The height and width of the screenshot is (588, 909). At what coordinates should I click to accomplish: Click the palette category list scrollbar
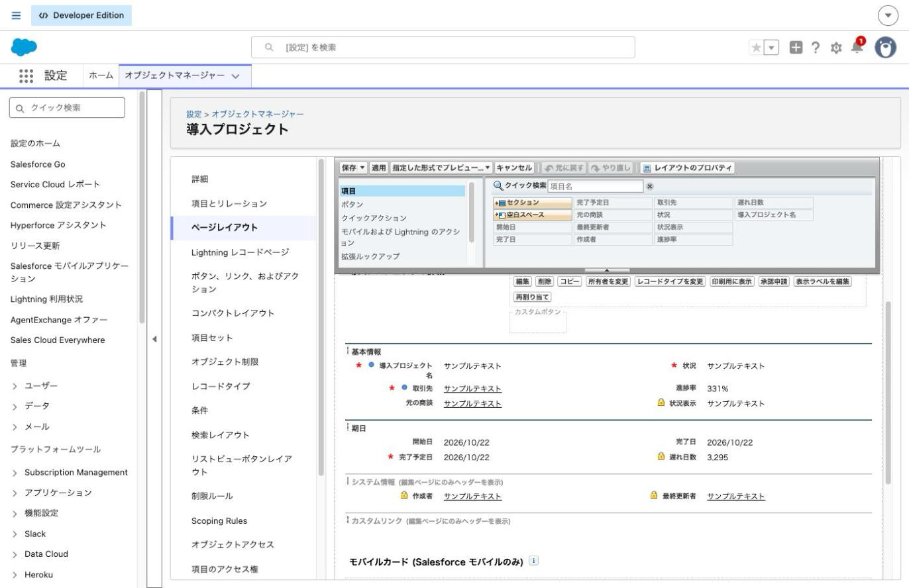pos(472,212)
